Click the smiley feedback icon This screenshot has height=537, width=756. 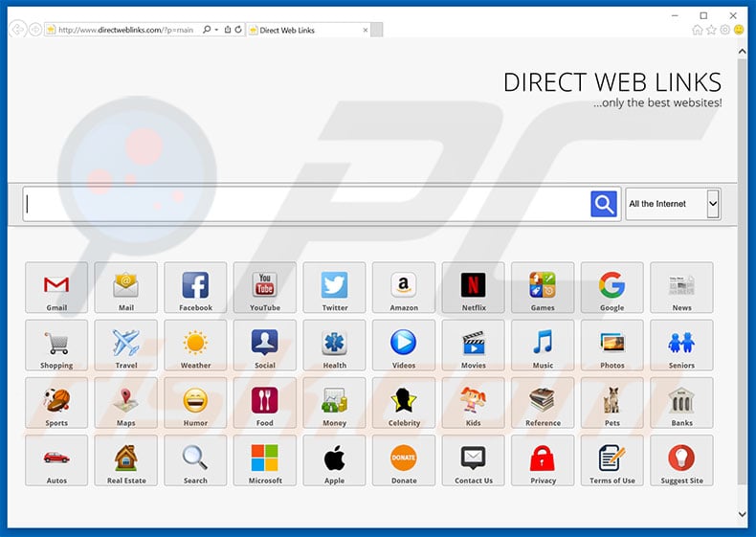pyautogui.click(x=739, y=30)
